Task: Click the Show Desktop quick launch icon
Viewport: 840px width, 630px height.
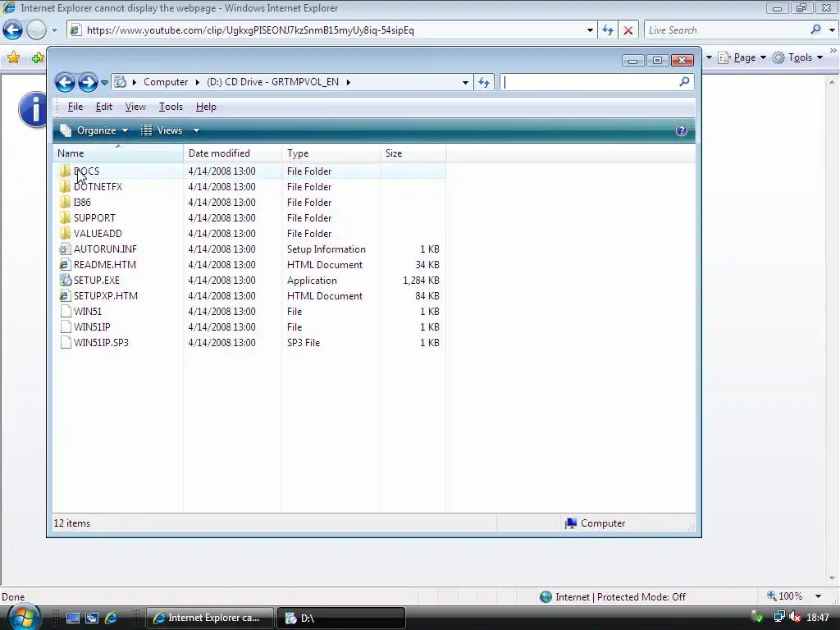Action: click(73, 618)
